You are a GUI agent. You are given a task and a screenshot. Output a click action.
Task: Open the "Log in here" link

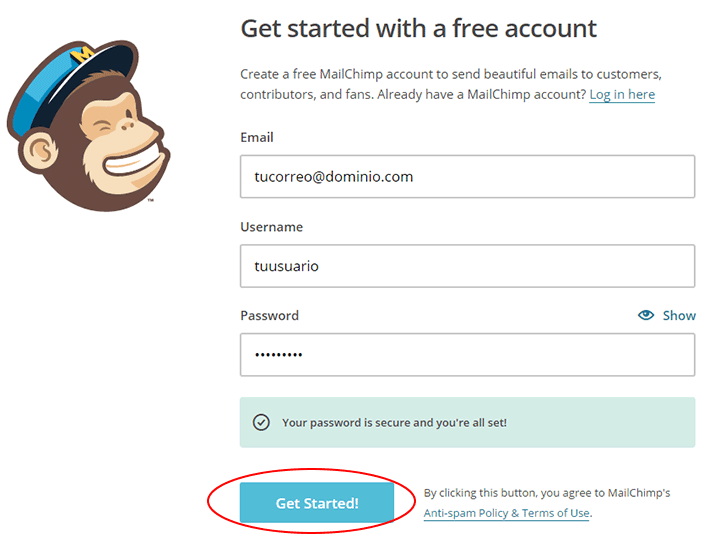point(622,94)
